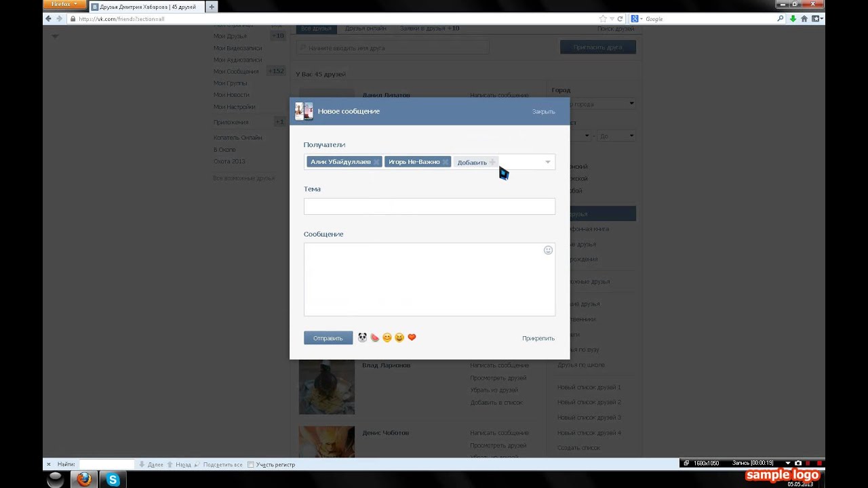868x488 pixels.
Task: Open Мои Друзья in the sidebar
Action: (230, 36)
